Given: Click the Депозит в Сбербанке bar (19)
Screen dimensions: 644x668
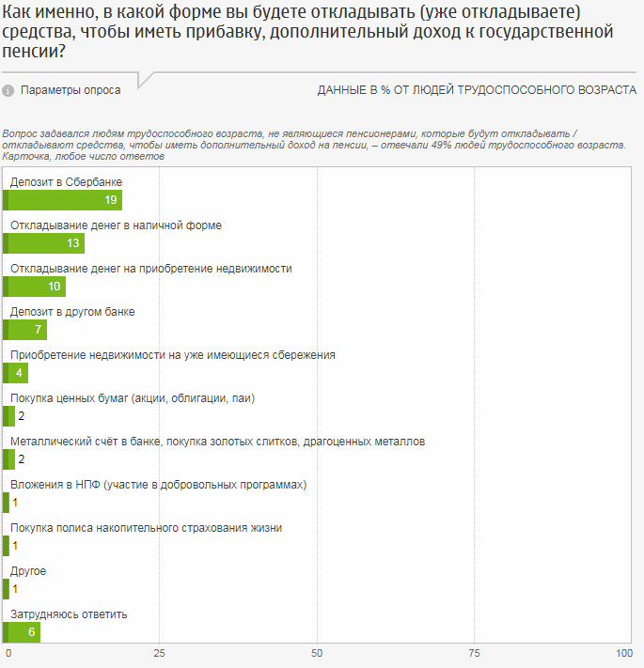Looking at the screenshot, I should 63,200.
